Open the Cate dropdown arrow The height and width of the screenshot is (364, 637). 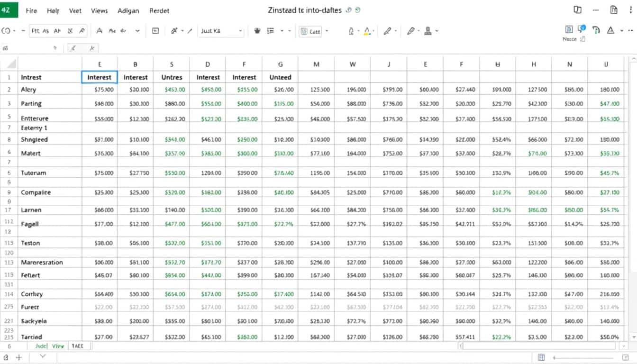tap(327, 31)
